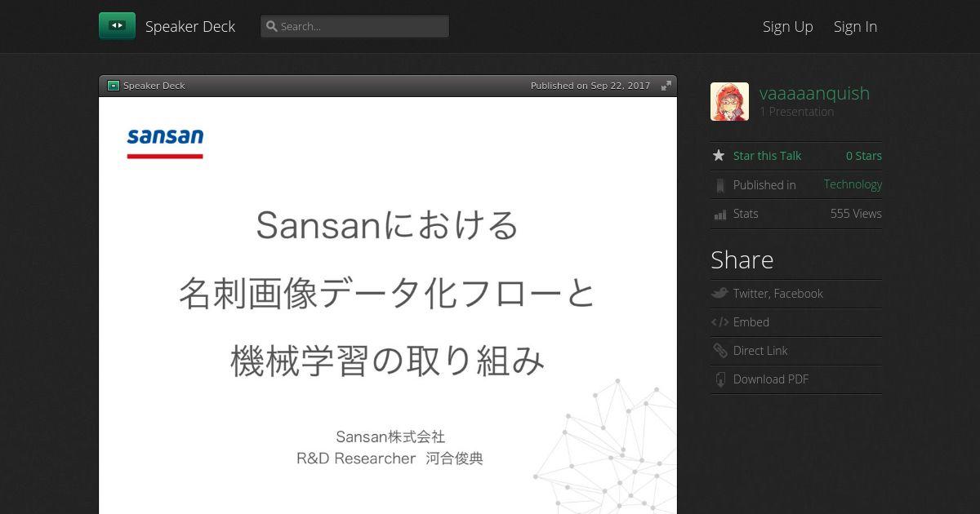Toggle fullscreen with the expand arrows icon
The width and height of the screenshot is (980, 514).
click(x=666, y=86)
